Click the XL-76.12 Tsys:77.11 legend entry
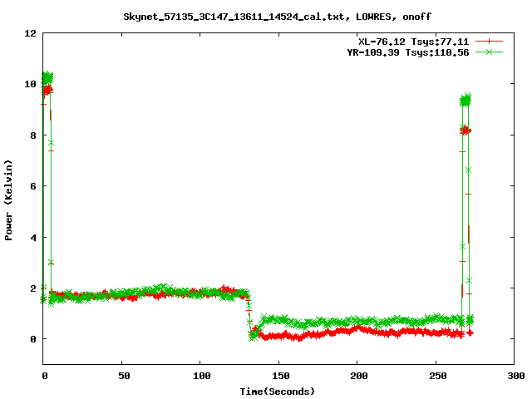 (414, 42)
